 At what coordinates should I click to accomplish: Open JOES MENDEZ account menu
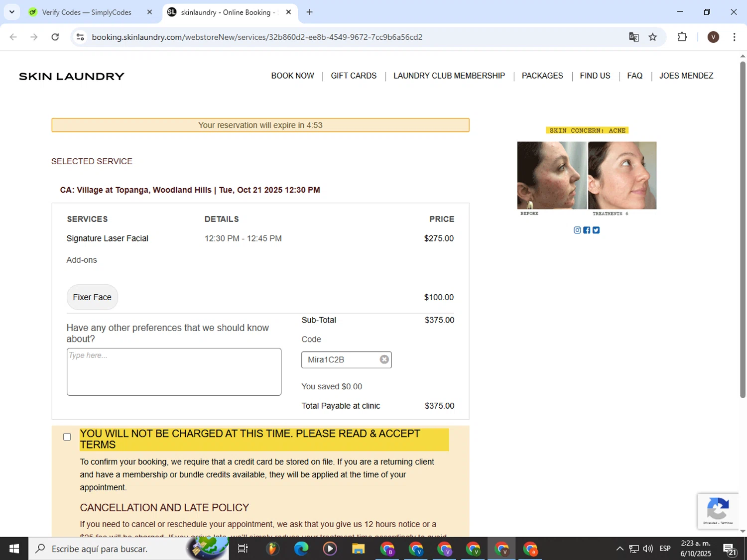point(686,76)
